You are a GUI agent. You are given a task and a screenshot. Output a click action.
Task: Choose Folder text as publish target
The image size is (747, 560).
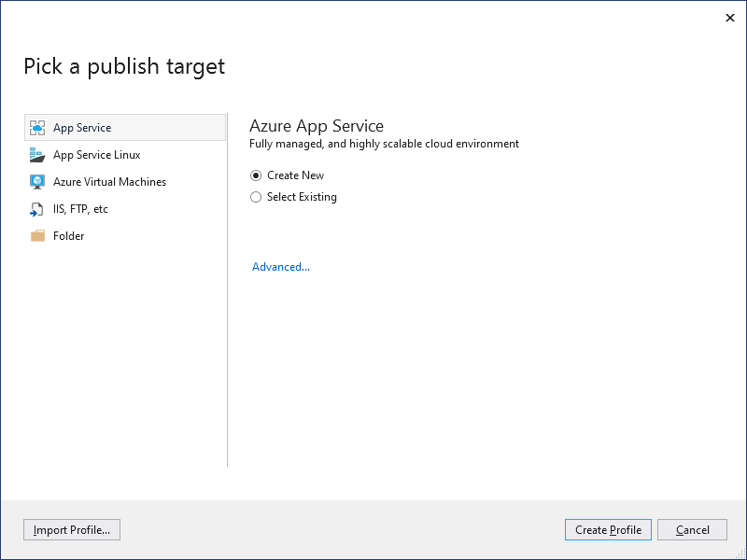coord(68,236)
